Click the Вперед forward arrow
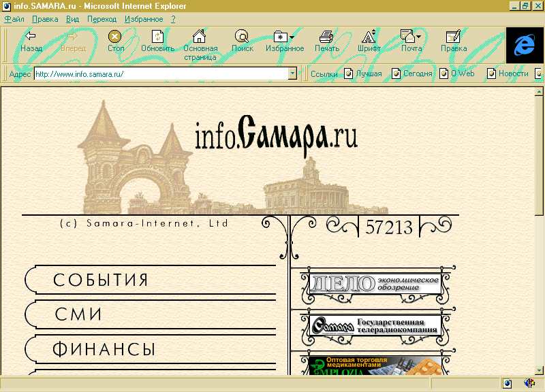545x392 pixels. 73,42
